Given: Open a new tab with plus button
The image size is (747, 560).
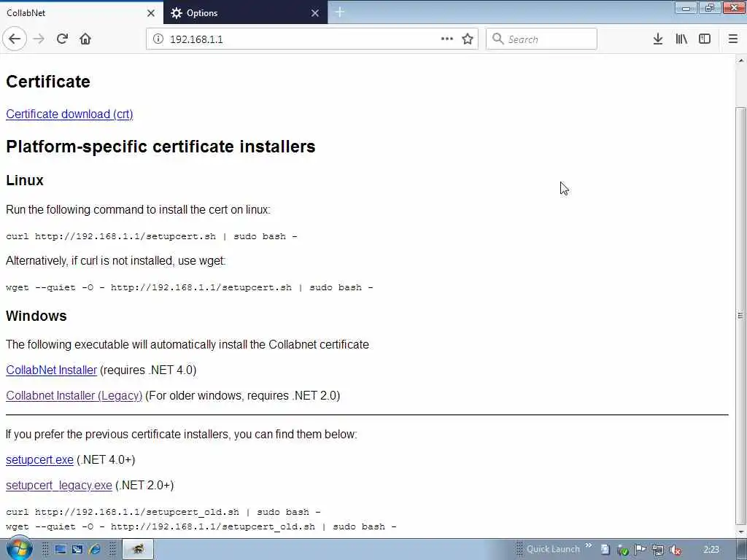Looking at the screenshot, I should [340, 12].
